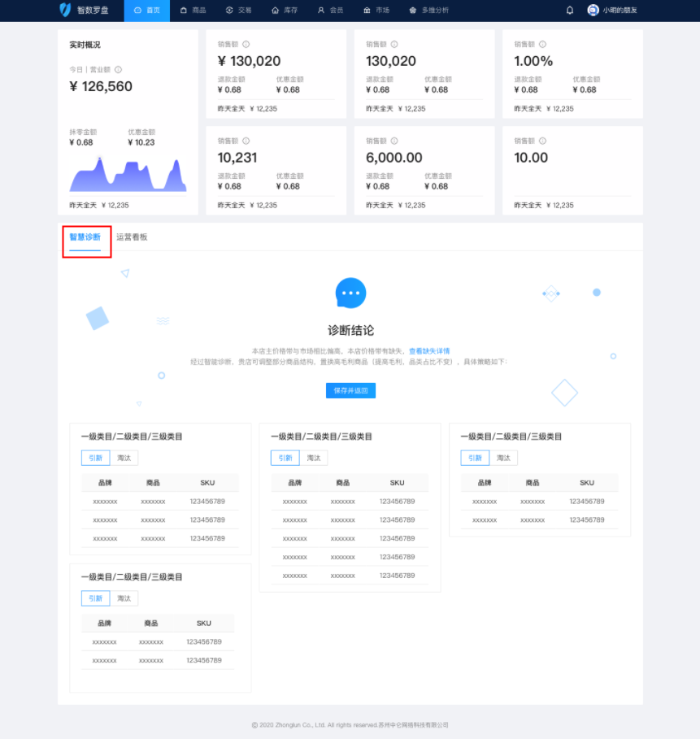Screen dimensions: 700x739
Task: Switch to the 运营看板 tab
Action: point(132,237)
